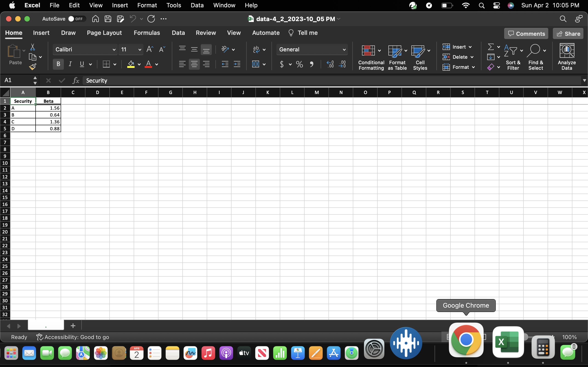The width and height of the screenshot is (588, 367).
Task: Click the Save icon in title bar
Action: (x=108, y=19)
